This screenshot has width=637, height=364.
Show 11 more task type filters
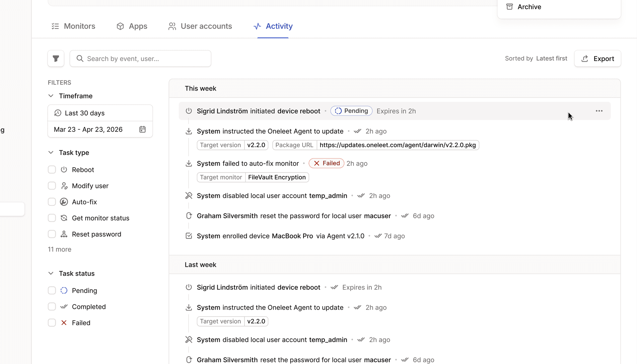(59, 249)
